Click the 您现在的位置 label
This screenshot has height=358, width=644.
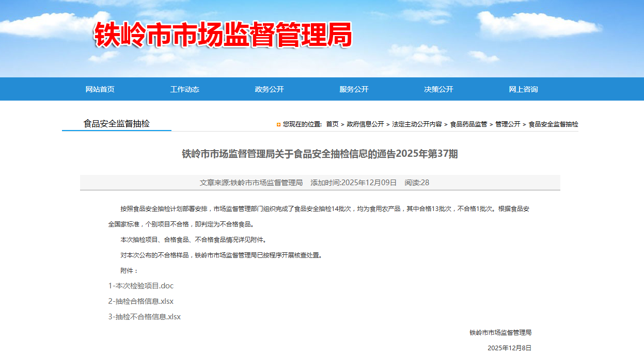pos(302,124)
